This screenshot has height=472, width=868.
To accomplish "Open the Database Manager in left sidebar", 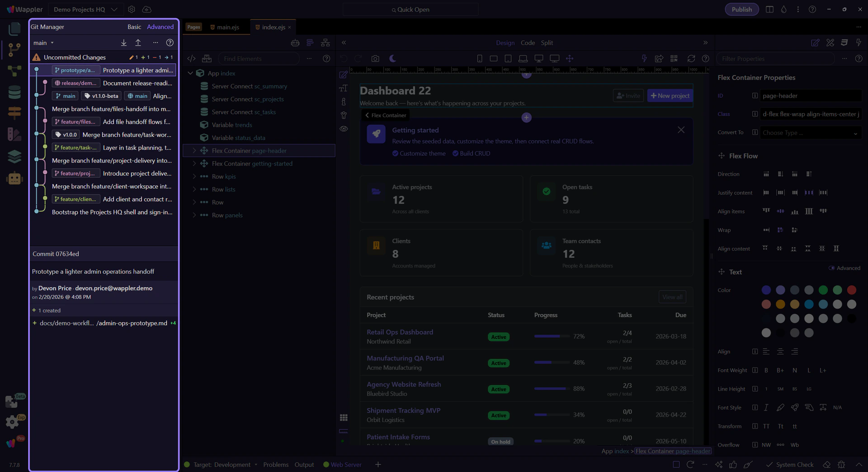I will [14, 92].
